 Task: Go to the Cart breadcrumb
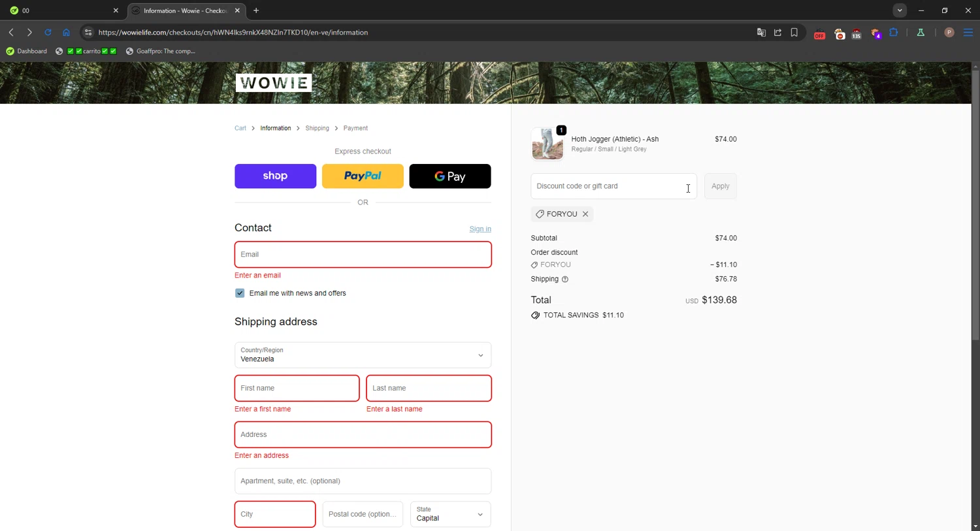click(x=240, y=128)
